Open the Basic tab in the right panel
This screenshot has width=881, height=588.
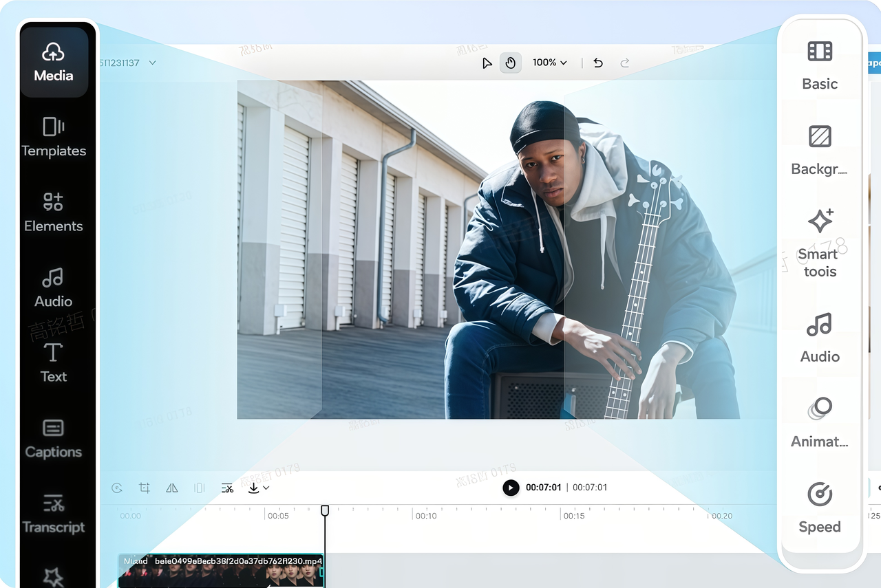tap(819, 63)
